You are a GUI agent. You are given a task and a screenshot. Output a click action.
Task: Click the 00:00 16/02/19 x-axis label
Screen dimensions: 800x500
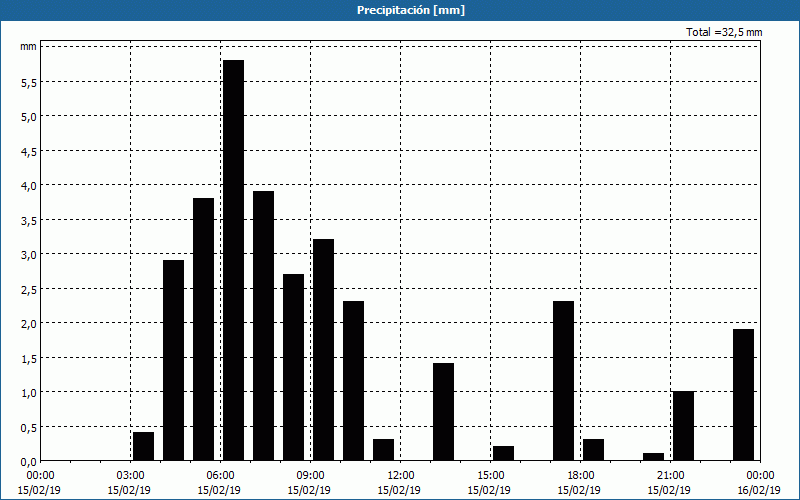tap(760, 483)
